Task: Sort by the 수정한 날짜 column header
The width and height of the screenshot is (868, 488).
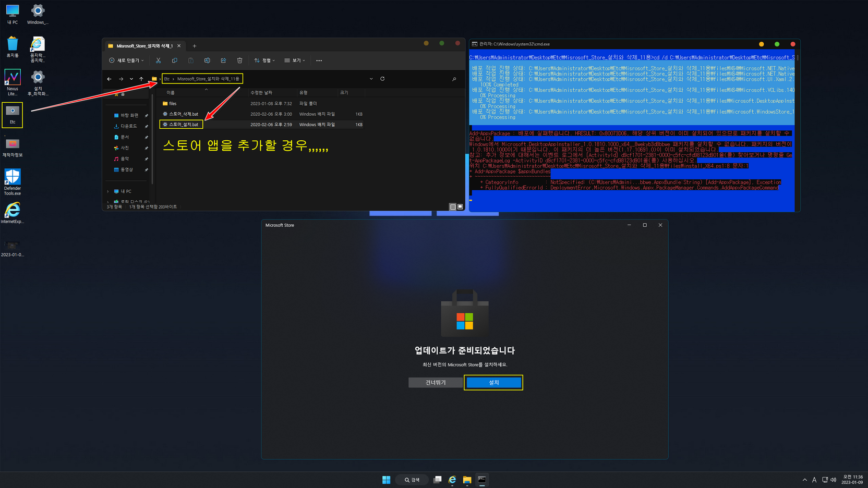Action: tap(261, 93)
